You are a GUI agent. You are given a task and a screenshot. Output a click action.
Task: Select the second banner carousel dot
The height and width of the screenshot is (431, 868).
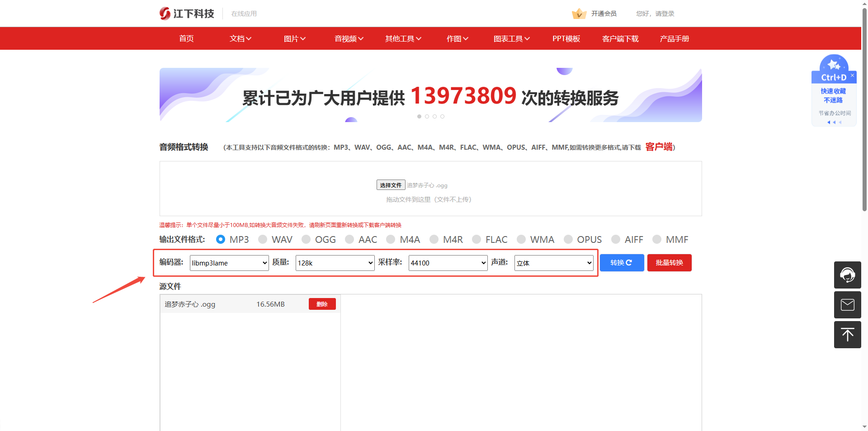coord(427,117)
